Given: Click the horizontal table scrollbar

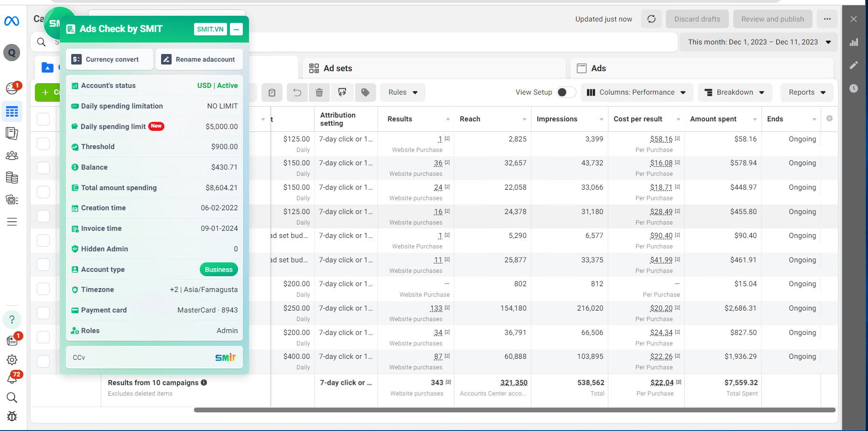Looking at the screenshot, I should [514, 410].
